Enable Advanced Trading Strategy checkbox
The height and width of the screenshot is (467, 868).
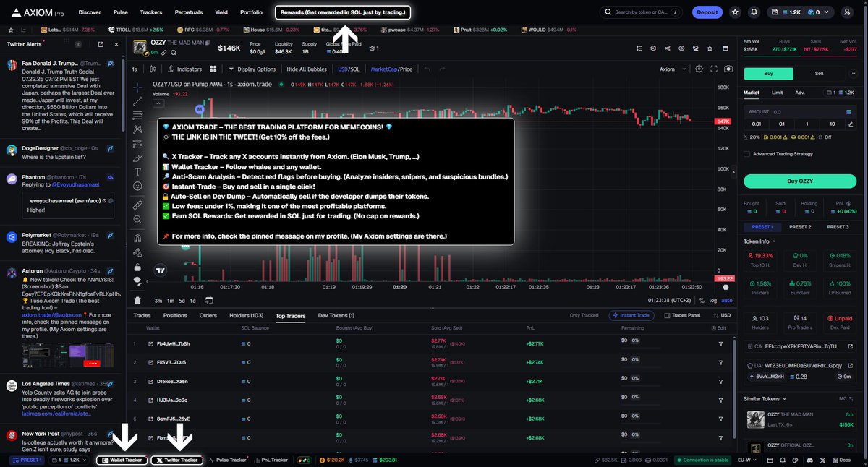click(747, 154)
